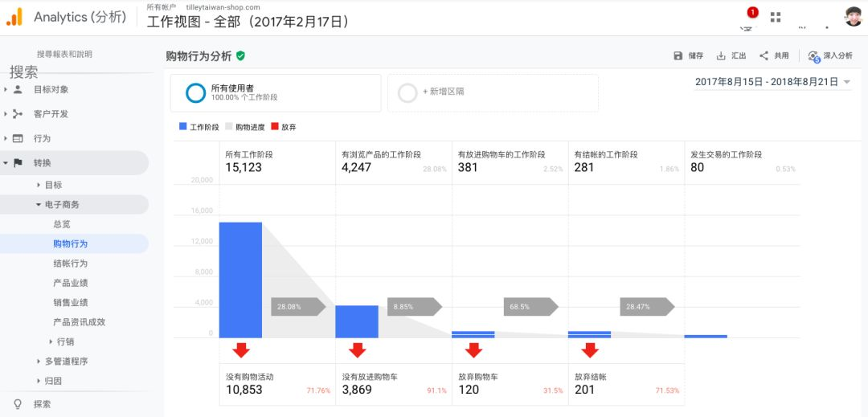This screenshot has height=417, width=868.
Task: Open the date range dropdown
Action: (x=773, y=82)
